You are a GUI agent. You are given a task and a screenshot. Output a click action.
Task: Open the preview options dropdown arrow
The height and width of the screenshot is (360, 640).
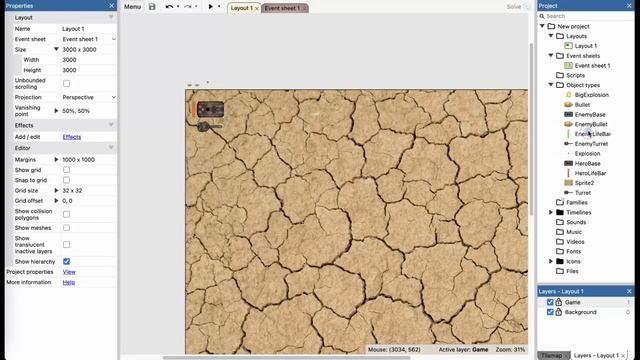click(219, 7)
